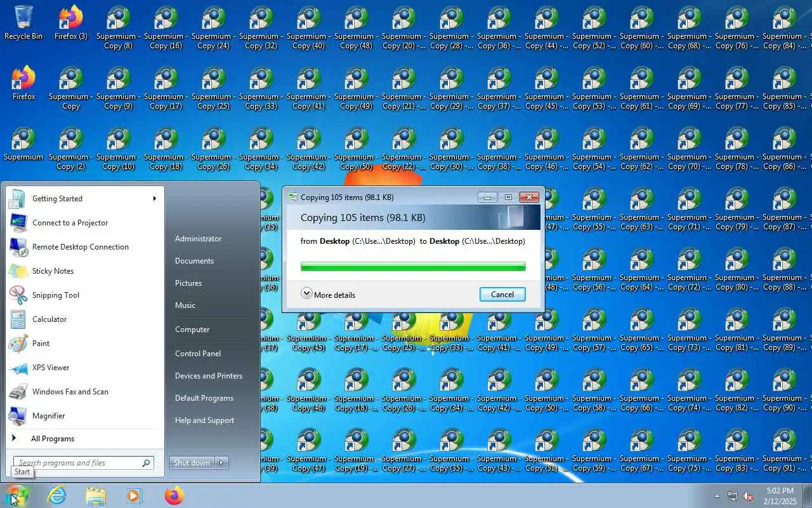Click the Start orb button

[x=16, y=495]
